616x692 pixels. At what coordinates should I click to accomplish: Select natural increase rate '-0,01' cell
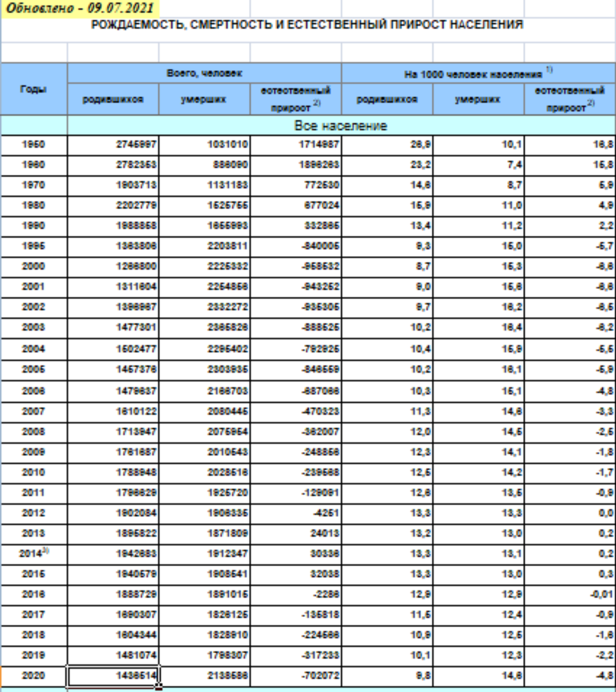[x=570, y=594]
